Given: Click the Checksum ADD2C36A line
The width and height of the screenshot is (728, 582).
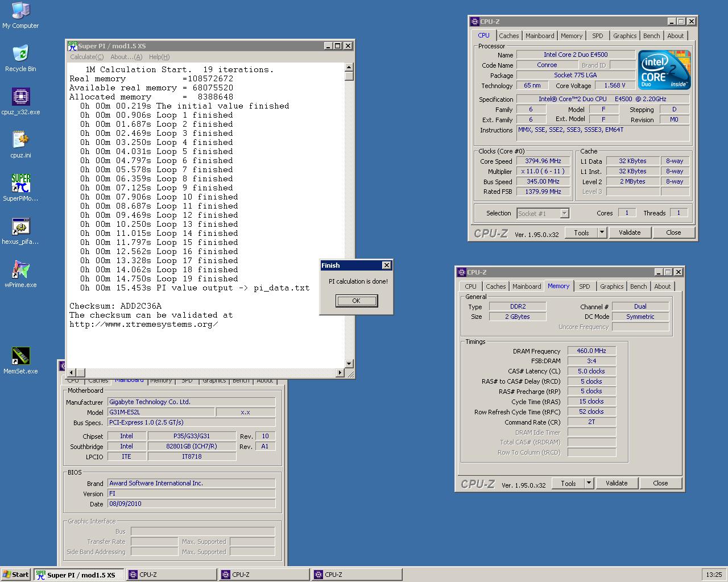Looking at the screenshot, I should [x=115, y=306].
